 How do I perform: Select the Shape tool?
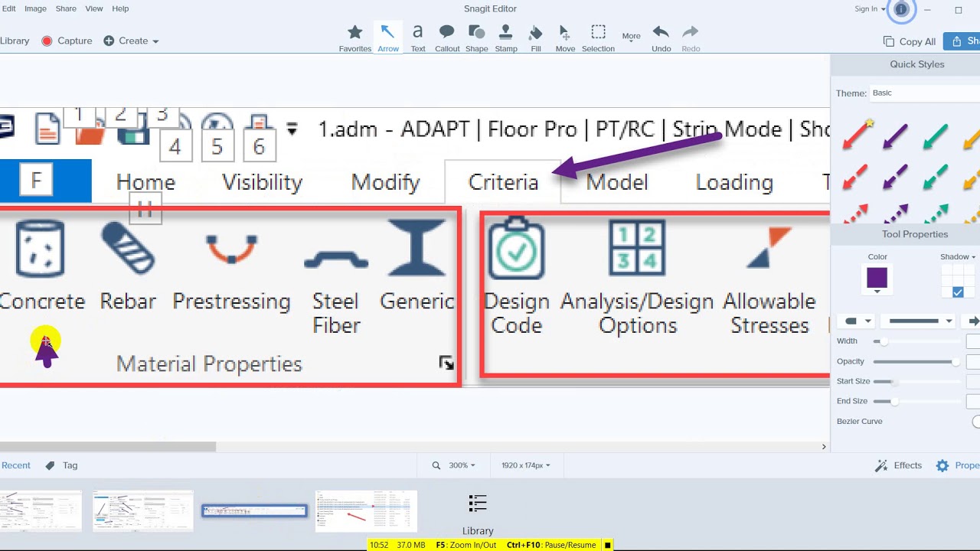pos(476,38)
